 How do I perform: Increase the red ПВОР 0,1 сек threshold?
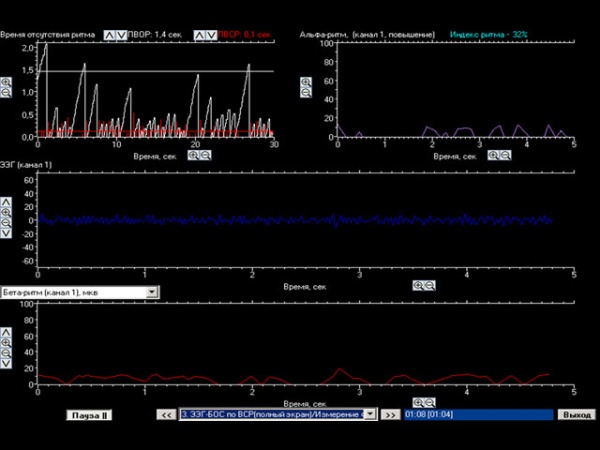tap(198, 35)
